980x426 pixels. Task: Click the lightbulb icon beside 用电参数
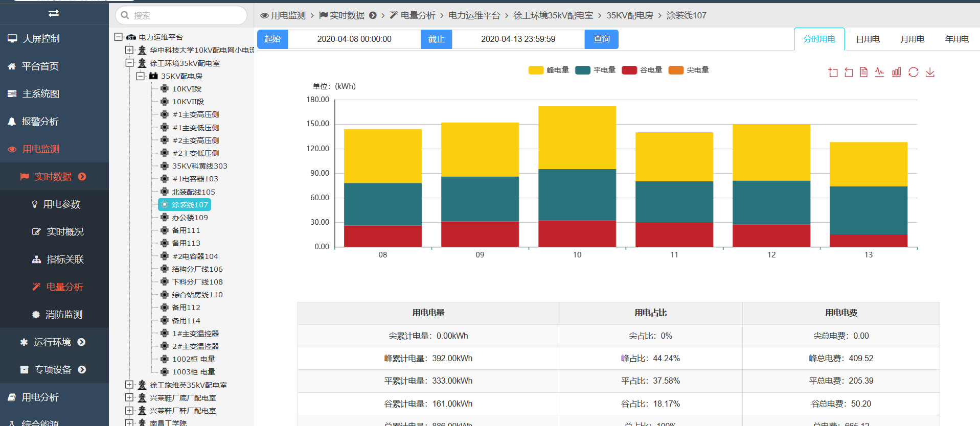[x=35, y=204]
